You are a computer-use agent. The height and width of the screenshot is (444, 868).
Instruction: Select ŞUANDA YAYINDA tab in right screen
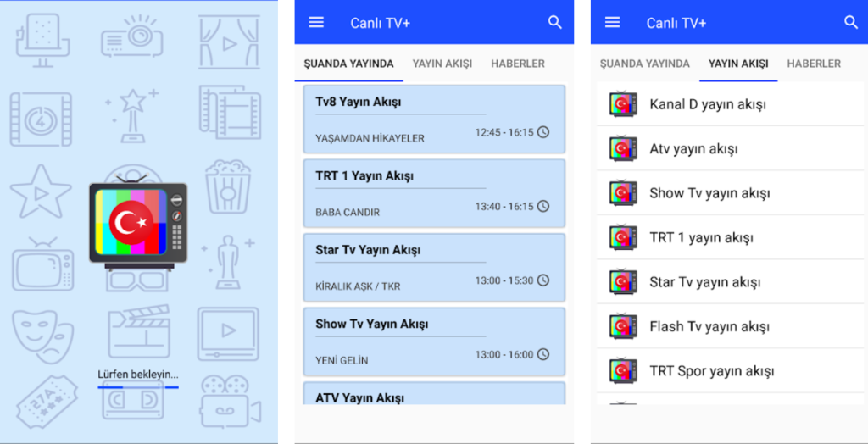coord(645,64)
